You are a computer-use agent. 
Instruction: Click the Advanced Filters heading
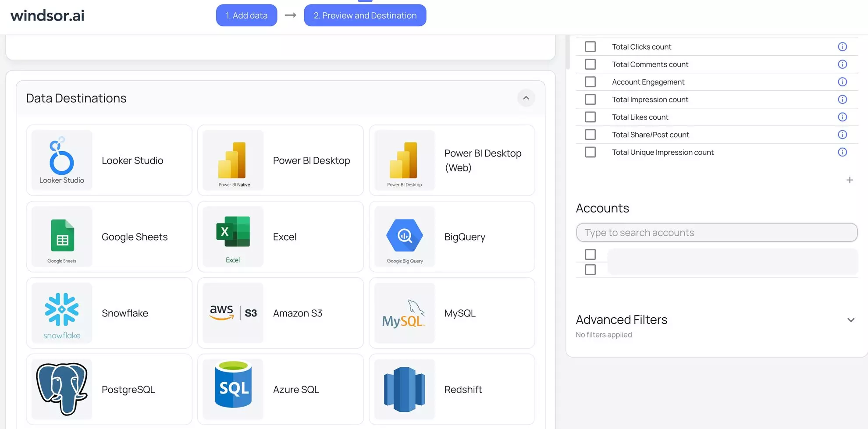tap(621, 320)
